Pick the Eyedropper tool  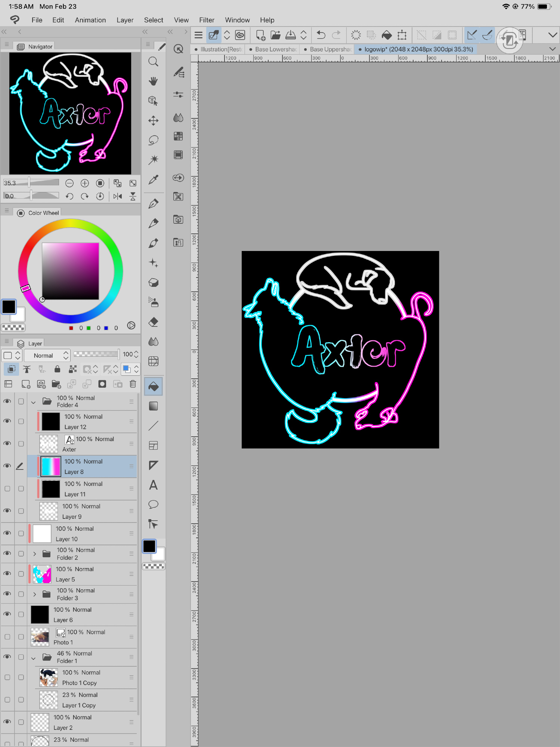pos(153,180)
